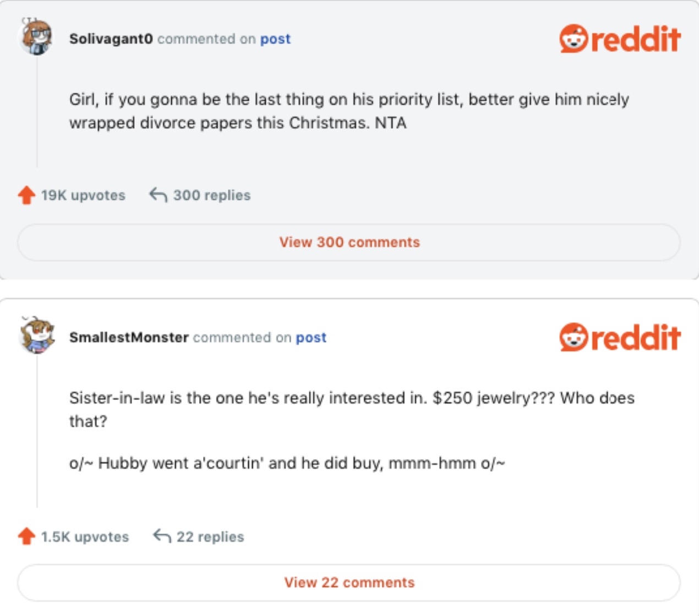The width and height of the screenshot is (699, 616).
Task: Open the SmallestMonster username profile link
Action: [129, 337]
